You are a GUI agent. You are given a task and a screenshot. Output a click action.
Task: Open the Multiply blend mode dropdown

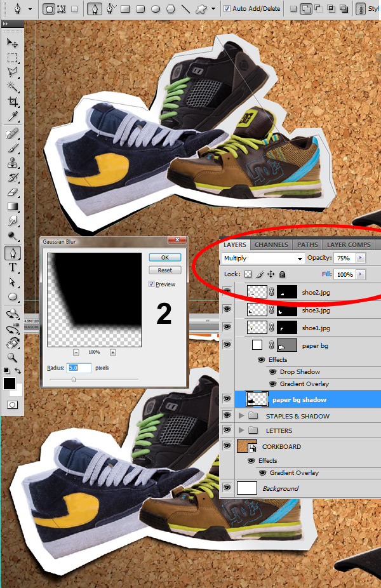point(262,258)
